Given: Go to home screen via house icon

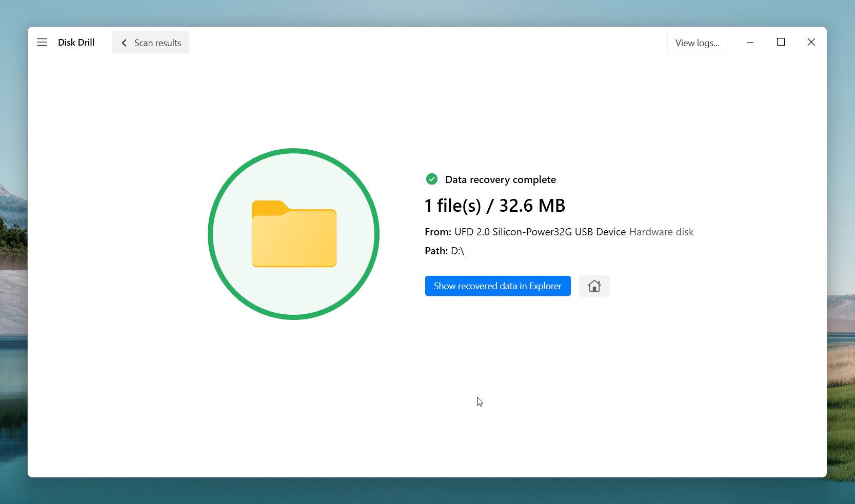Looking at the screenshot, I should pyautogui.click(x=594, y=286).
